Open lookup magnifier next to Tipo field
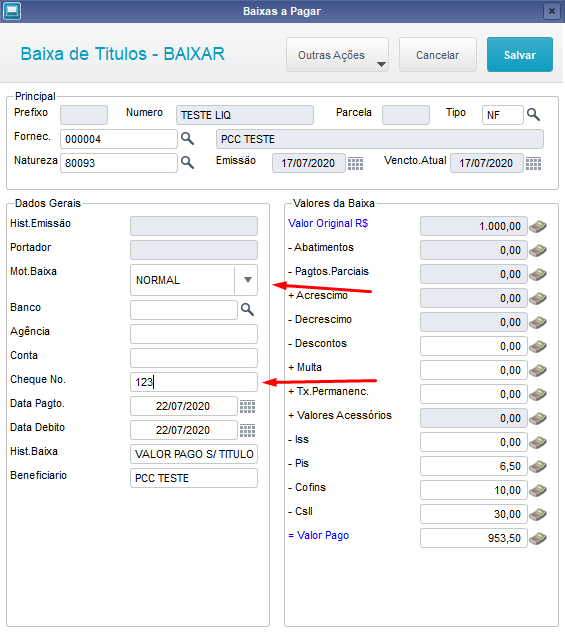 533,115
